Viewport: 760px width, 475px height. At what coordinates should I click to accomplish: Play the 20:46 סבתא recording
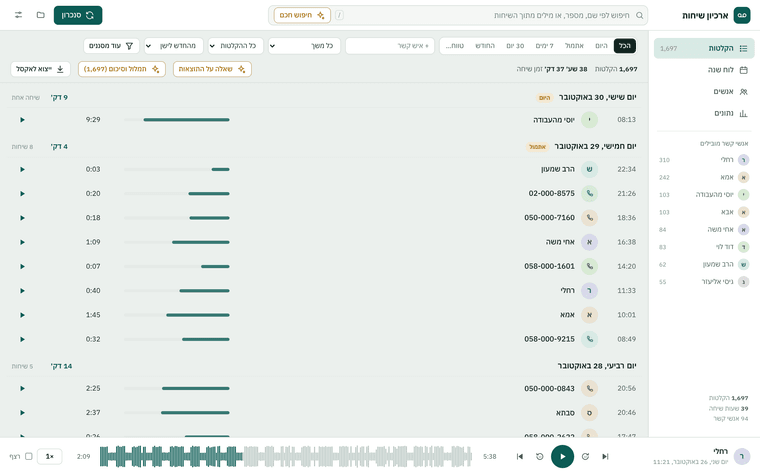tap(22, 412)
